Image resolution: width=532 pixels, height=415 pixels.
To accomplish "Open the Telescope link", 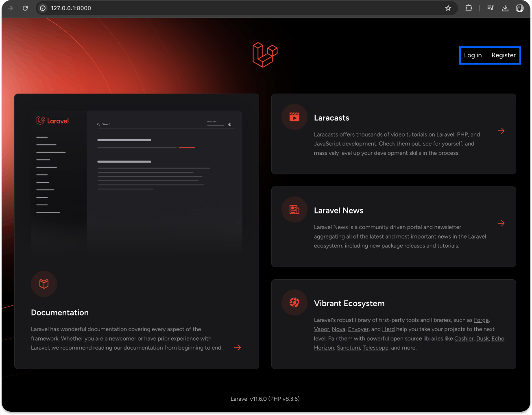I will click(375, 348).
